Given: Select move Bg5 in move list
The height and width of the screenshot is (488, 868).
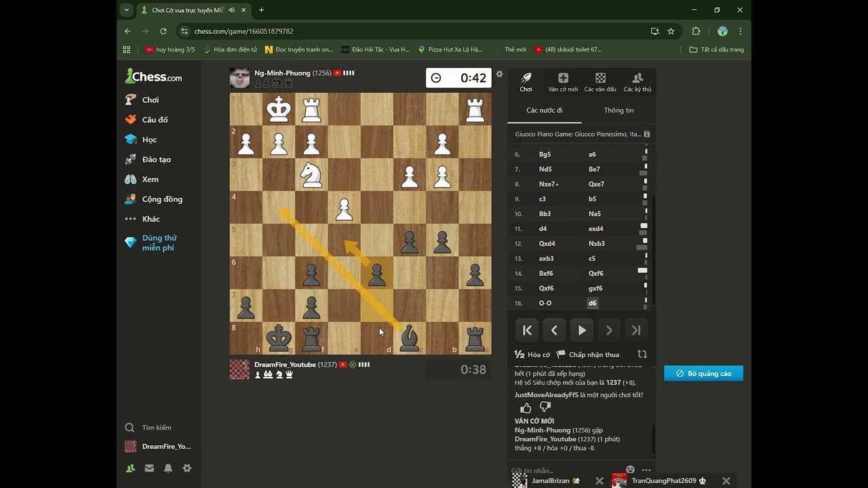Looking at the screenshot, I should tap(545, 155).
